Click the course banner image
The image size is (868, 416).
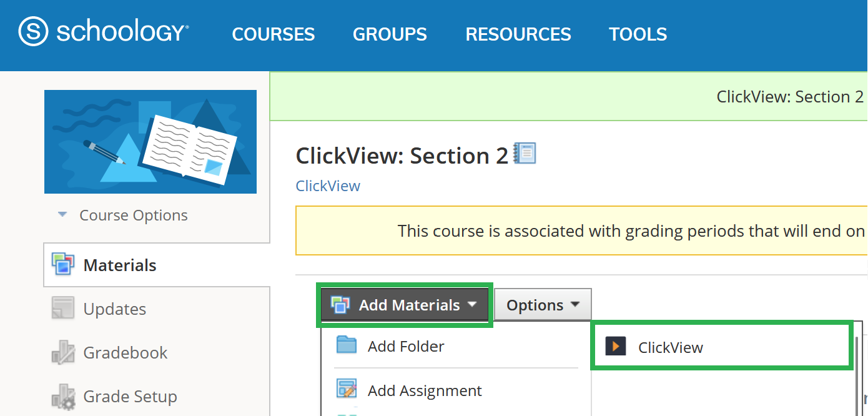point(150,142)
